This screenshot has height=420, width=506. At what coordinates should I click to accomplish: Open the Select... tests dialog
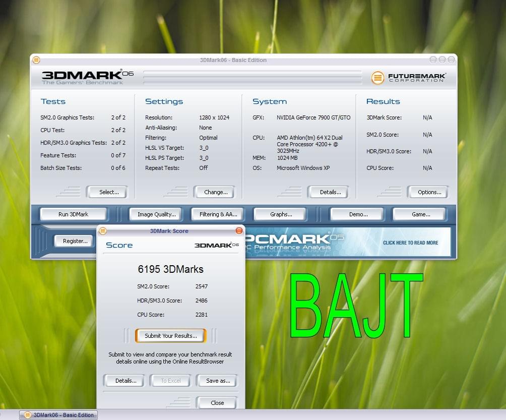[x=107, y=192]
